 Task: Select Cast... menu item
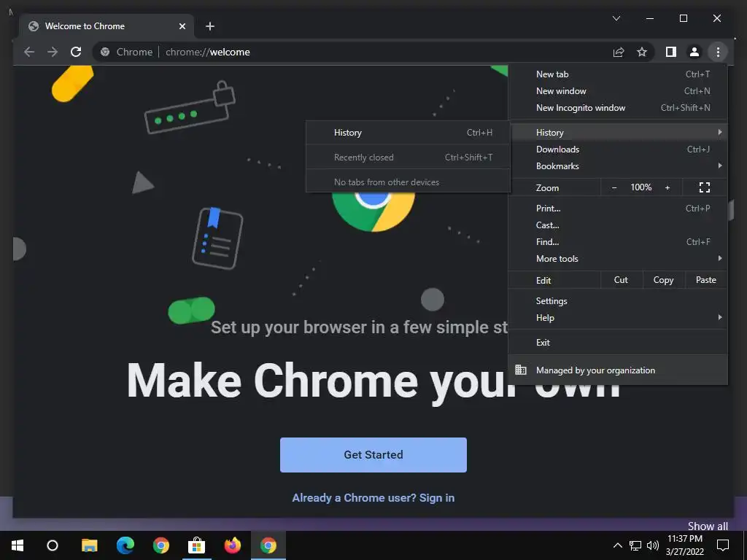[x=618, y=225]
